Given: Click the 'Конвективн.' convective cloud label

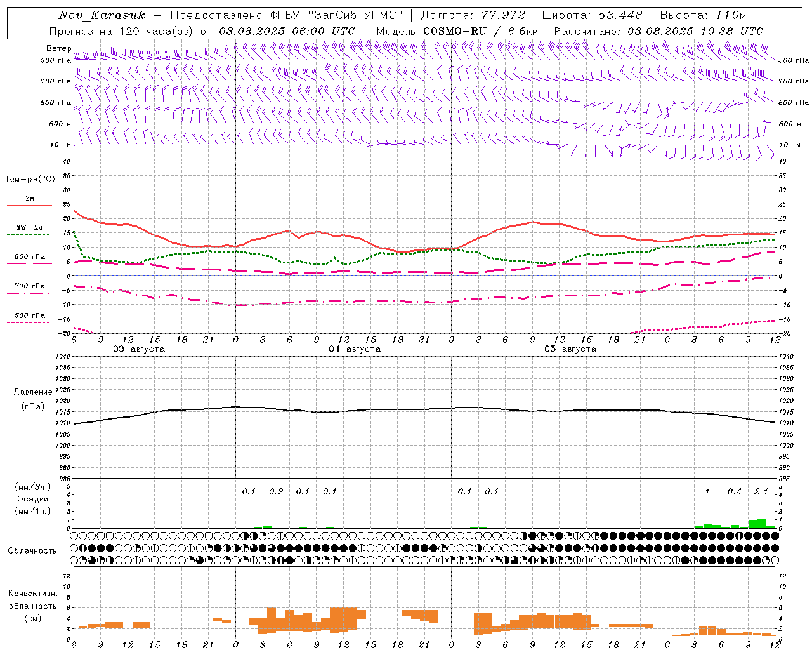Looking at the screenshot, I should pyautogui.click(x=32, y=594).
